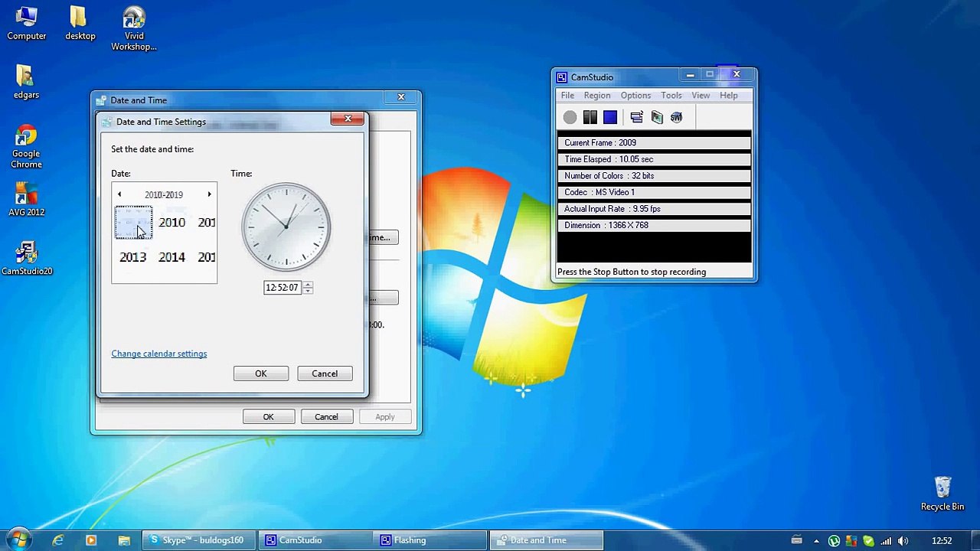Click the Number of Colors : 32 bits row
This screenshot has width=980, height=551.
(655, 176)
